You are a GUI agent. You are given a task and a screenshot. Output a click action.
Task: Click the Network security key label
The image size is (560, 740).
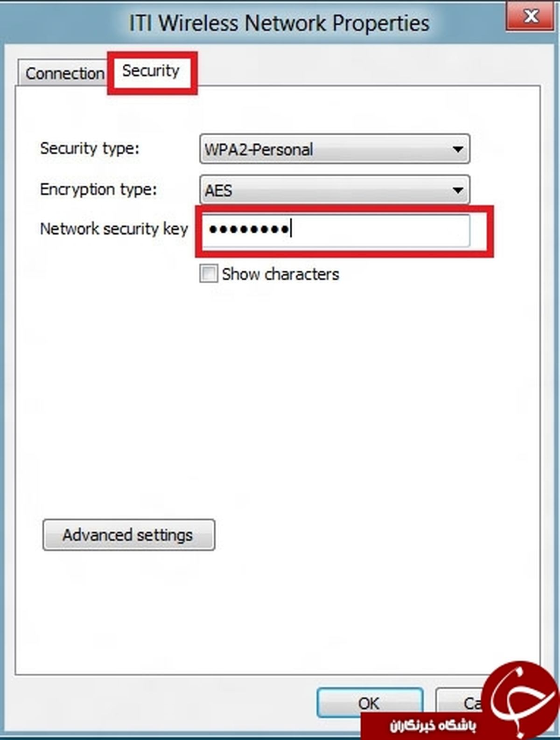tap(114, 229)
